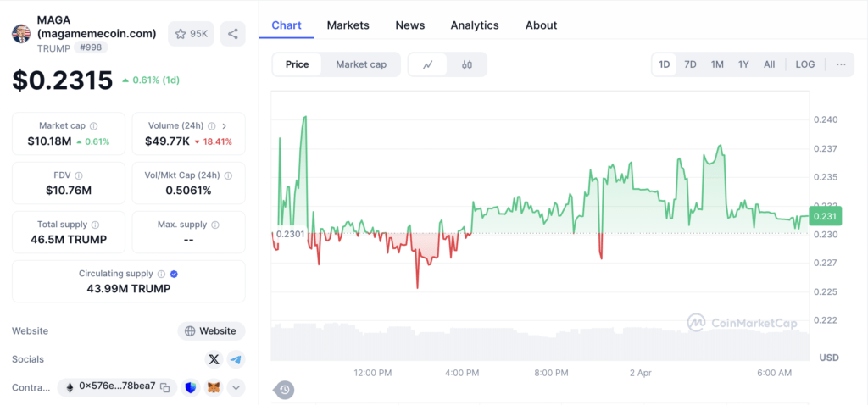Click the verified circulating supply badge
Viewport: 868px width, 405px height.
pos(175,274)
